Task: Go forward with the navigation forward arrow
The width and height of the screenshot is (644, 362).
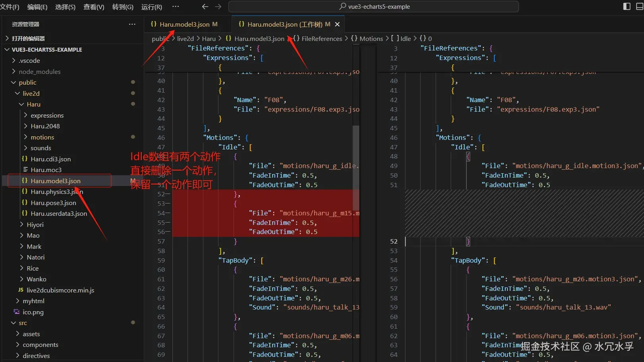Action: click(218, 7)
